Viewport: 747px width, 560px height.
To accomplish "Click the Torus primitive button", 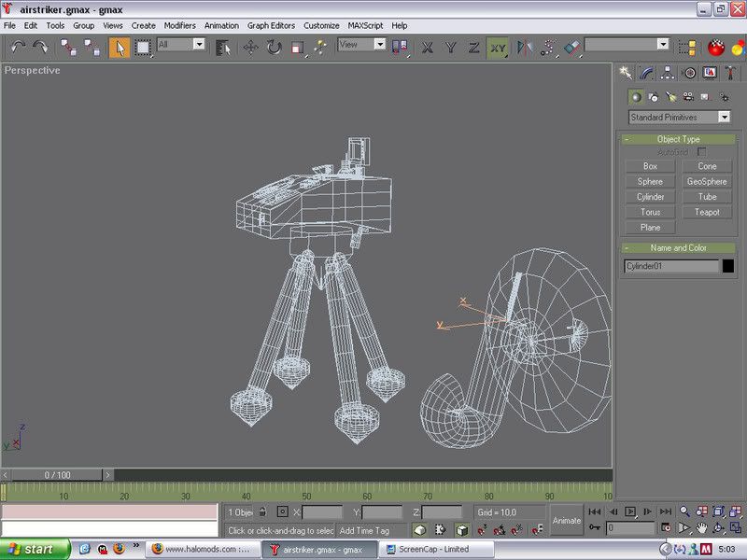I will (650, 212).
